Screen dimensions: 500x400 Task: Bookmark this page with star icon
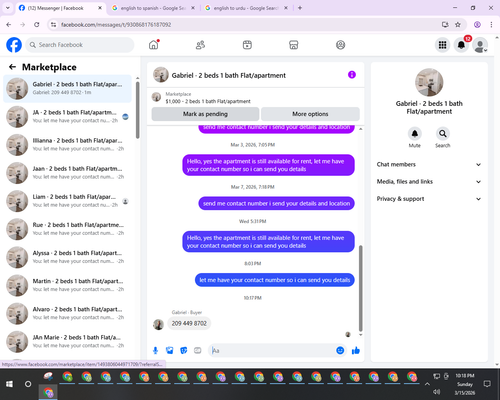pyautogui.click(x=458, y=24)
